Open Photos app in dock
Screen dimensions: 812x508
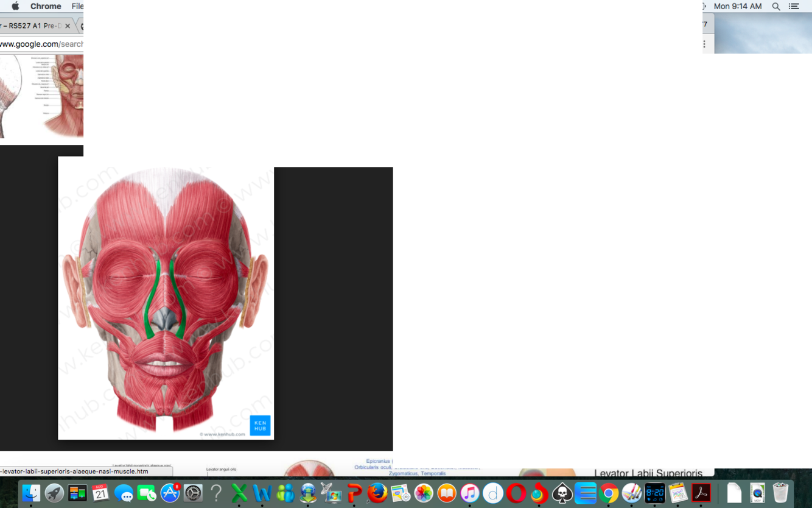pyautogui.click(x=424, y=493)
